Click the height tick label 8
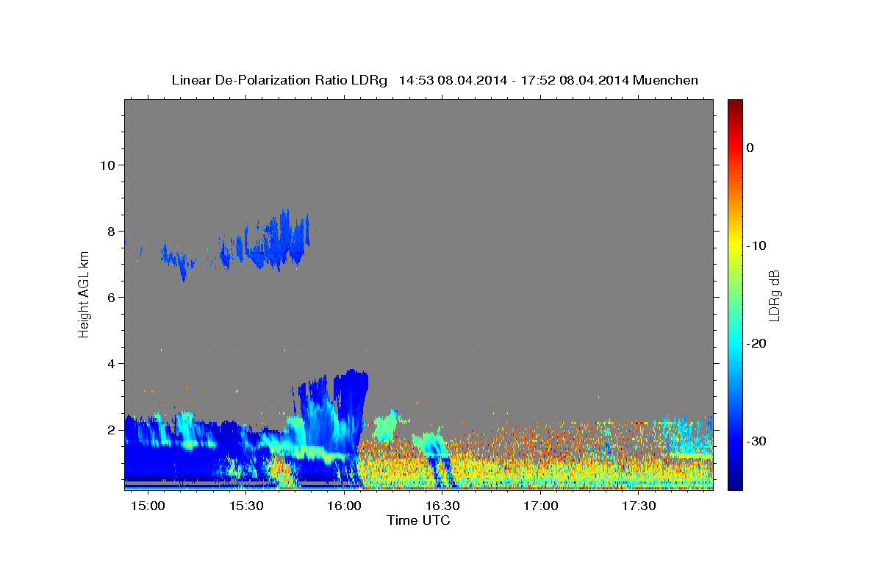The width and height of the screenshot is (882, 588). pyautogui.click(x=111, y=231)
